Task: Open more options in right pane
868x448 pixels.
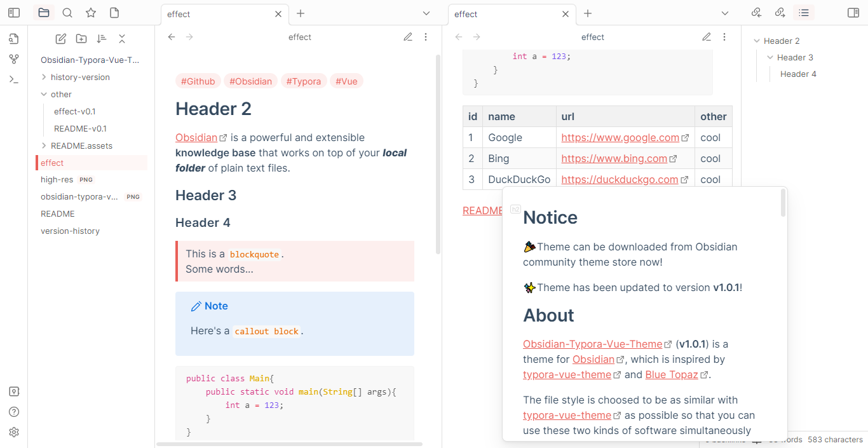Action: point(724,37)
